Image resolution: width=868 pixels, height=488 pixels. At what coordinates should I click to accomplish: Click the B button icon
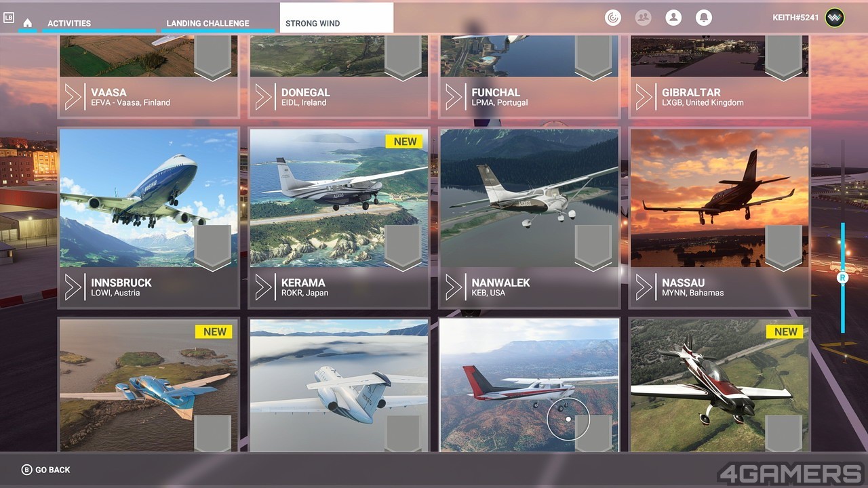coord(27,470)
